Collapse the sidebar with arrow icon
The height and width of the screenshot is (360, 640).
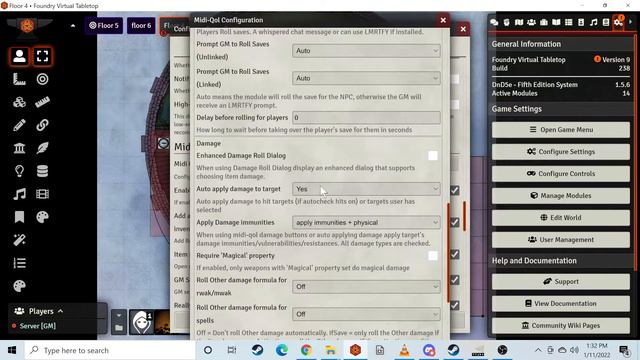click(631, 22)
